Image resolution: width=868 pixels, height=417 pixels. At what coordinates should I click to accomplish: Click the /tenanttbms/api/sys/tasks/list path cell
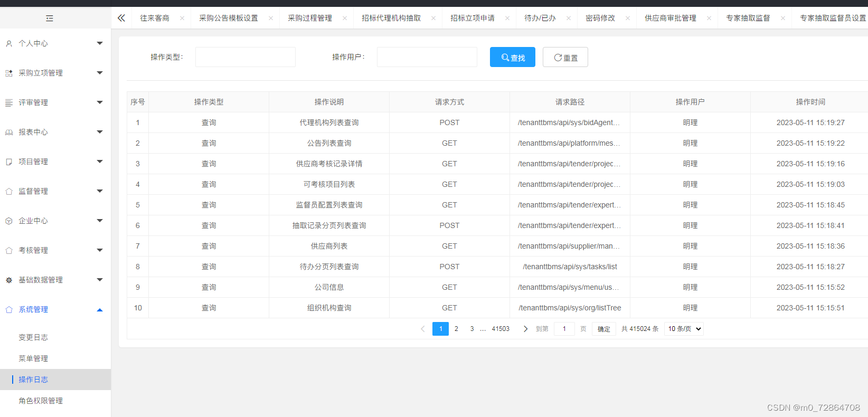(570, 267)
